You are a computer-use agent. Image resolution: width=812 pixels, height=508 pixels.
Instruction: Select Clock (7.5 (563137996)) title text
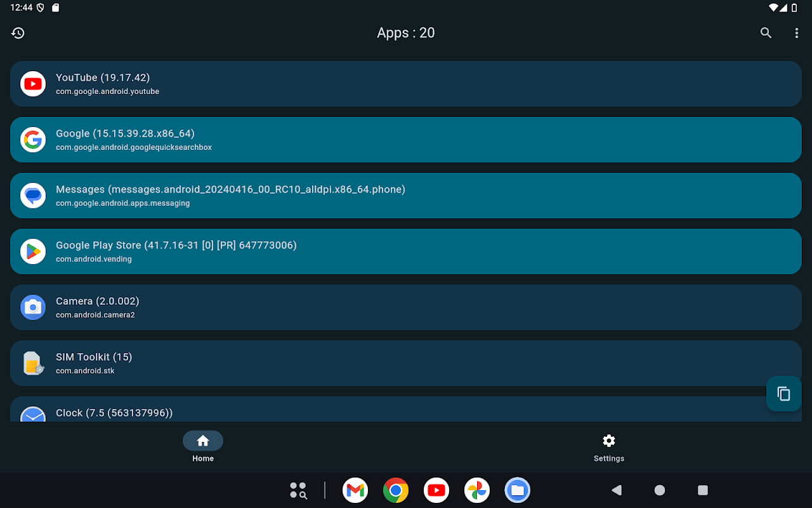[114, 413]
